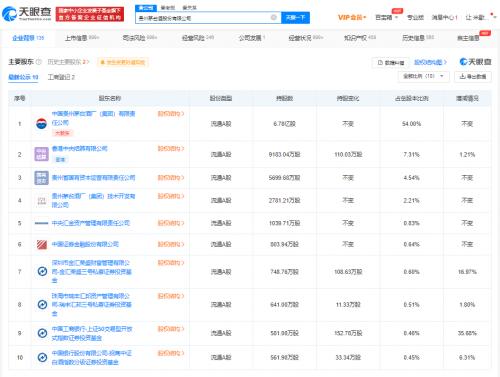Open the fund icon in shareholder row 7
The width and height of the screenshot is (500, 377).
42,271
